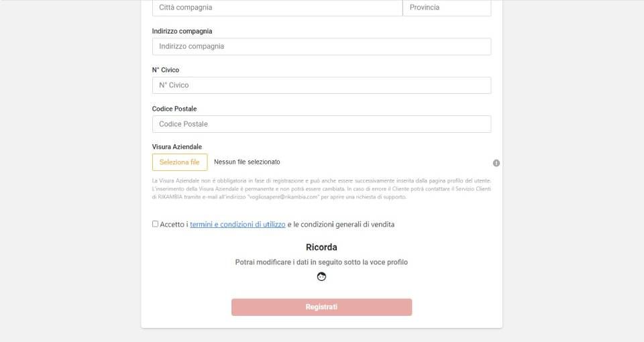
Task: Click the Codice Postale field label
Action: click(174, 109)
